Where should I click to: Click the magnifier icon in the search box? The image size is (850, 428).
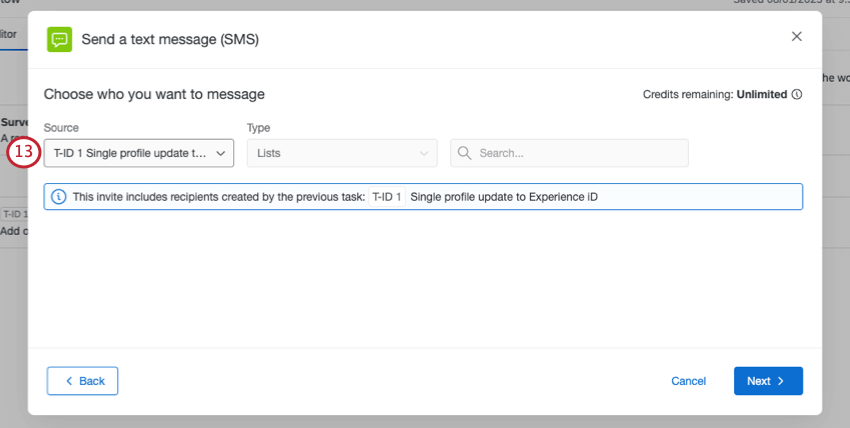[465, 153]
